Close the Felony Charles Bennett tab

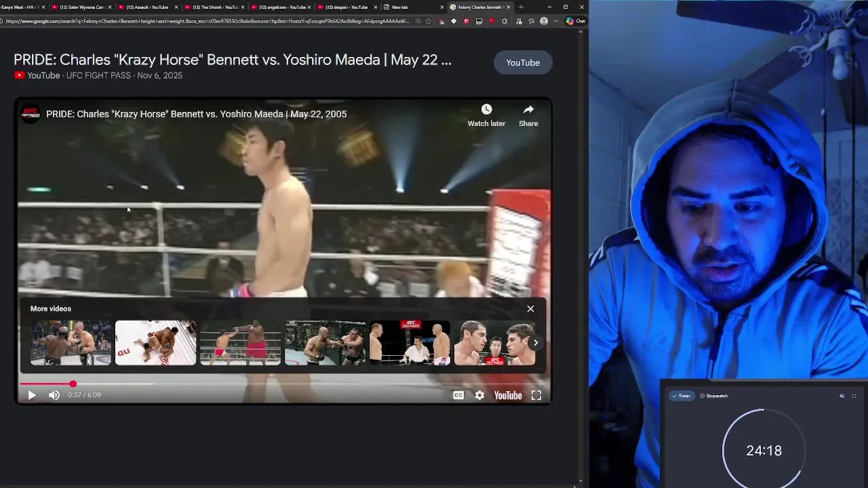click(x=508, y=7)
